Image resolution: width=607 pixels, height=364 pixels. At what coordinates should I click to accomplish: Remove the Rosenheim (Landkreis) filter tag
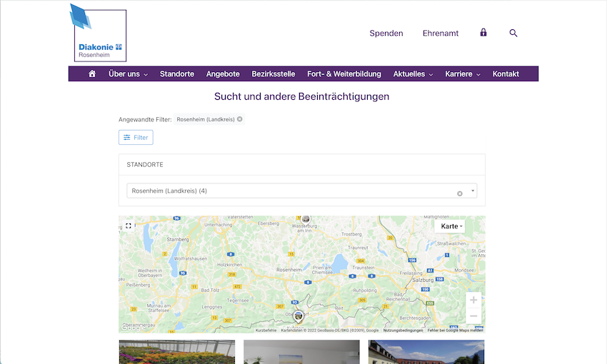[x=240, y=119]
